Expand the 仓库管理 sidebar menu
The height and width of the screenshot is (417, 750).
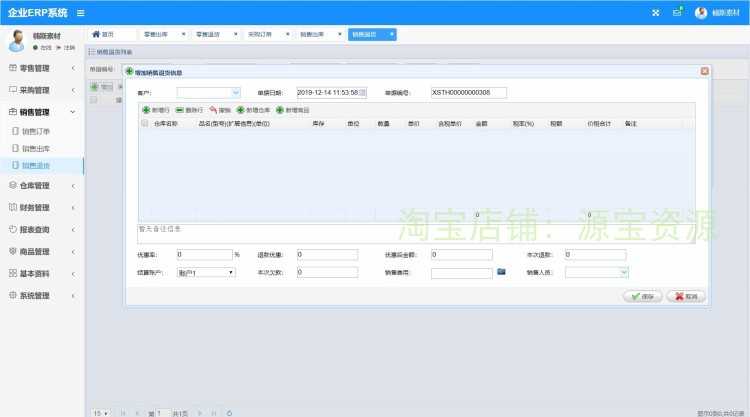(x=42, y=186)
